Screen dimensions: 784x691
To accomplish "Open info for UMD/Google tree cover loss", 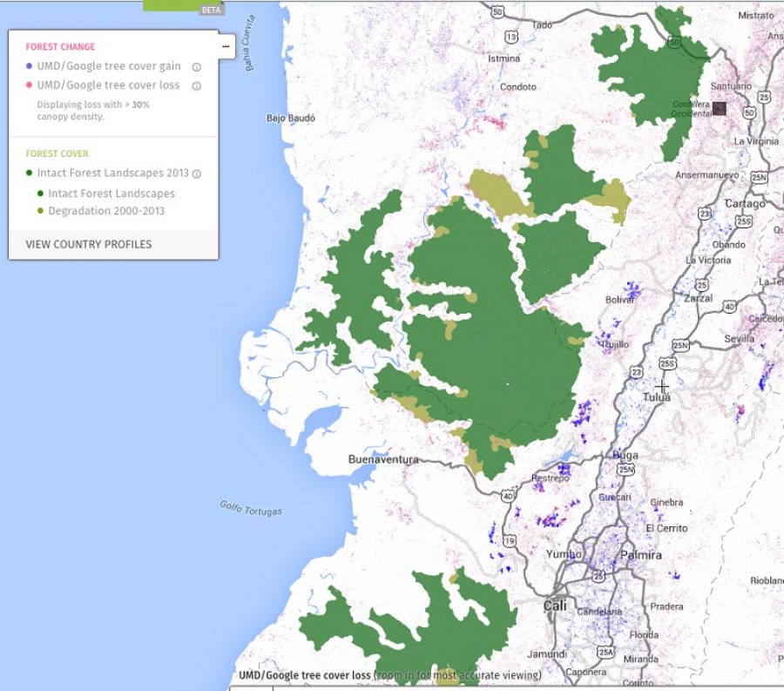I will click(x=197, y=86).
